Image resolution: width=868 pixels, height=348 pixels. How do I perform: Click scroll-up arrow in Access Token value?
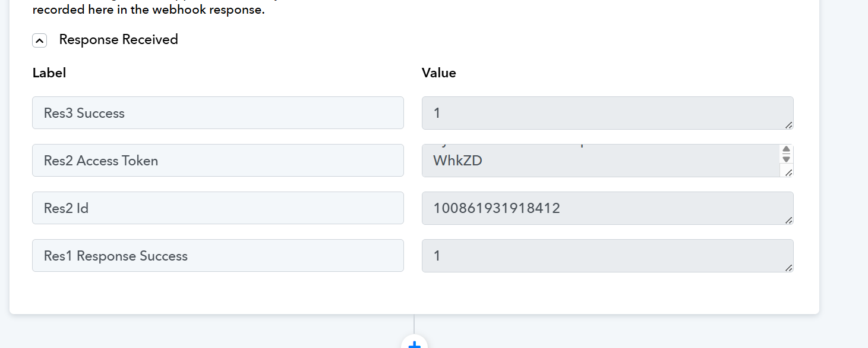(x=786, y=150)
